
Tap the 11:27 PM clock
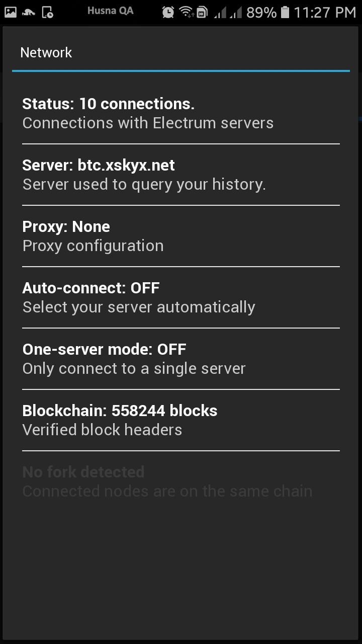coord(325,13)
